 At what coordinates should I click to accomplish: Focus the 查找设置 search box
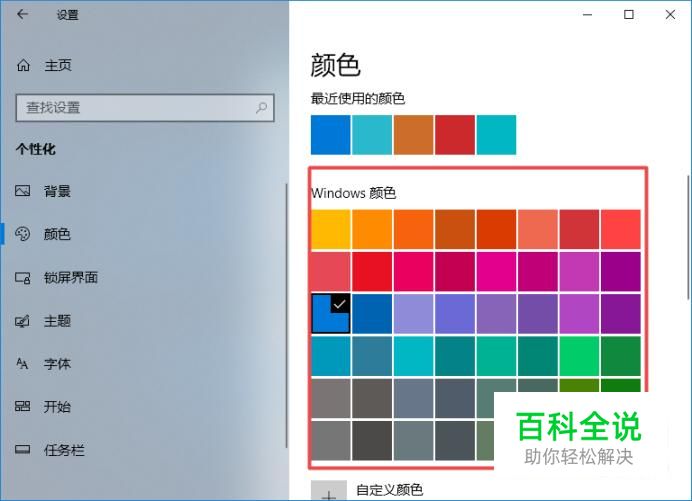(x=145, y=108)
